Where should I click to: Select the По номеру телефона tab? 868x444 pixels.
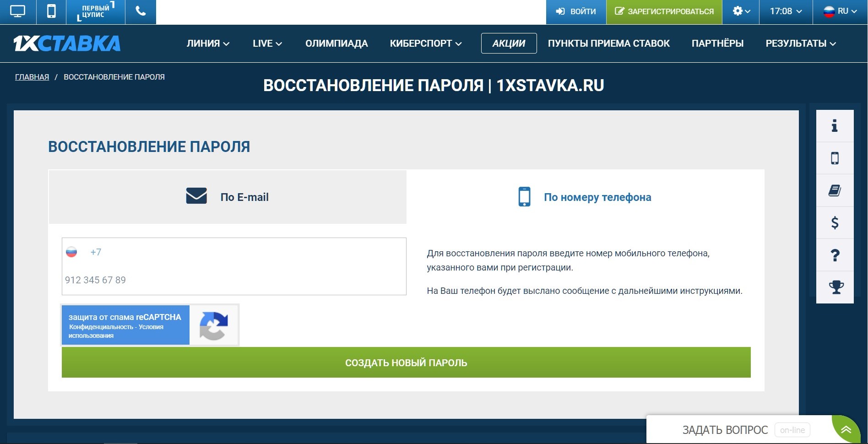[586, 197]
